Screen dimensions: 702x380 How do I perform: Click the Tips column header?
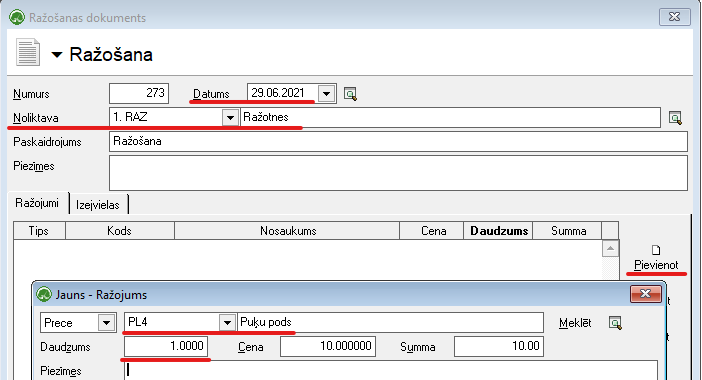(39, 231)
